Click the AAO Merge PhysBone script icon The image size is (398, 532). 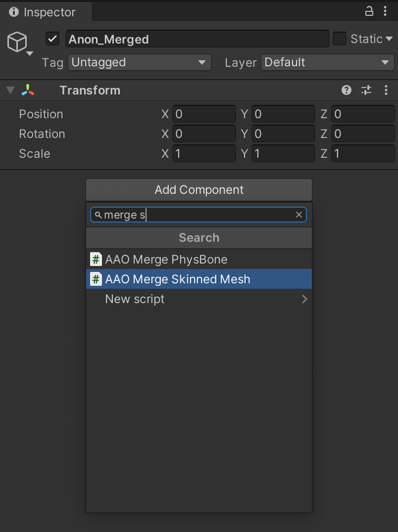96,259
